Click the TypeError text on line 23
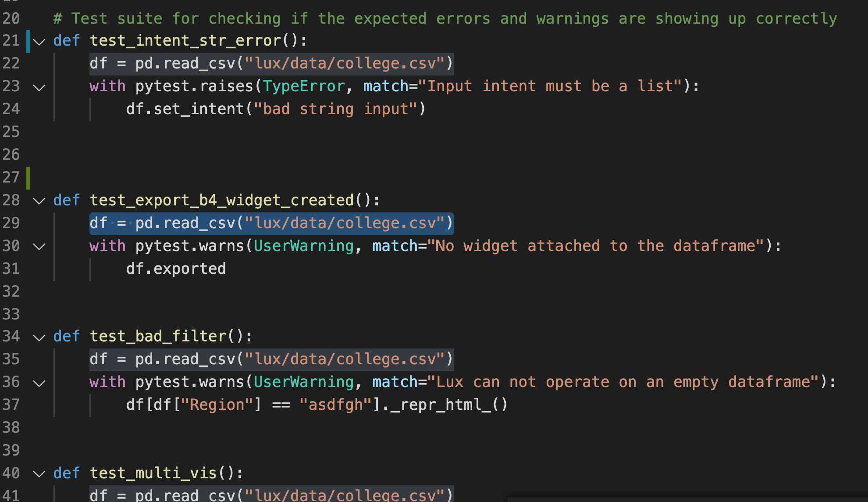This screenshot has height=502, width=868. [305, 86]
